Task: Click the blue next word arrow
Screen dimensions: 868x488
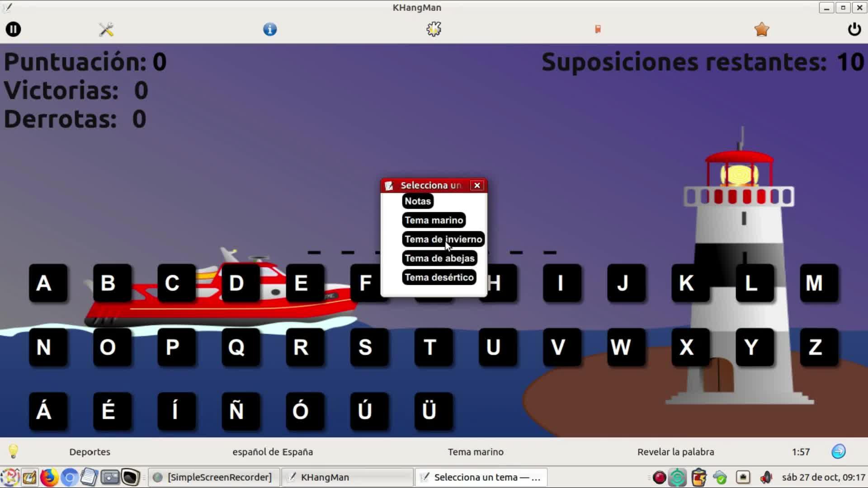Action: [838, 451]
